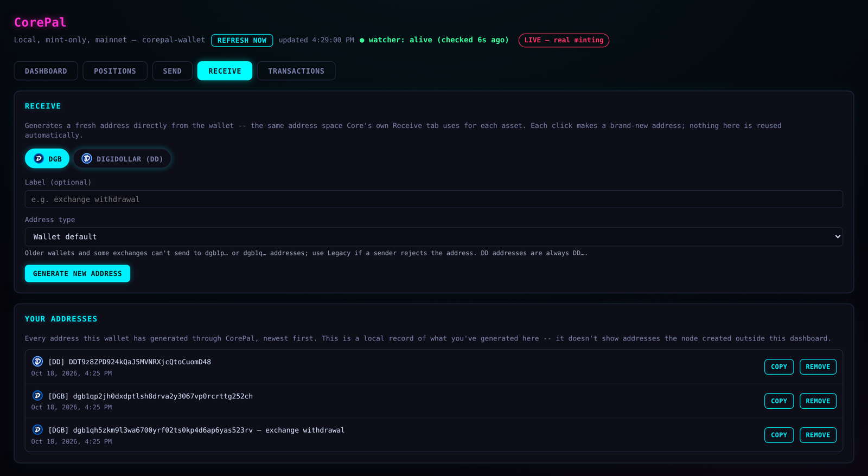Click the LIVE real minting badge
This screenshot has height=476, width=868.
click(564, 40)
